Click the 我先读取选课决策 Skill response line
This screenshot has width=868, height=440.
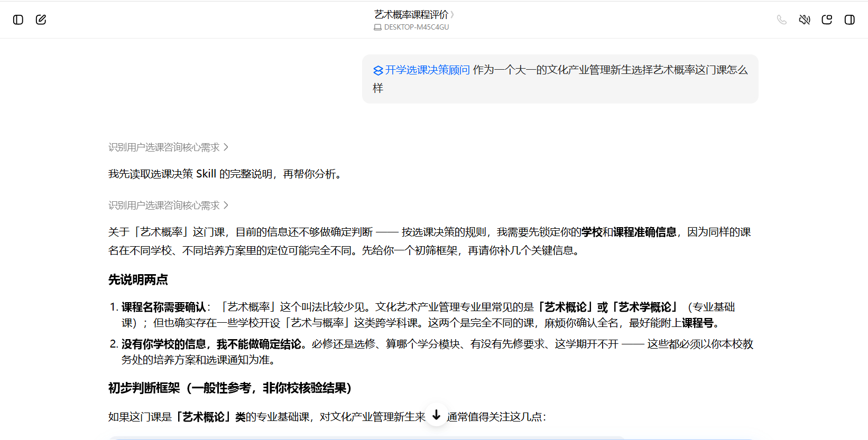coord(226,174)
